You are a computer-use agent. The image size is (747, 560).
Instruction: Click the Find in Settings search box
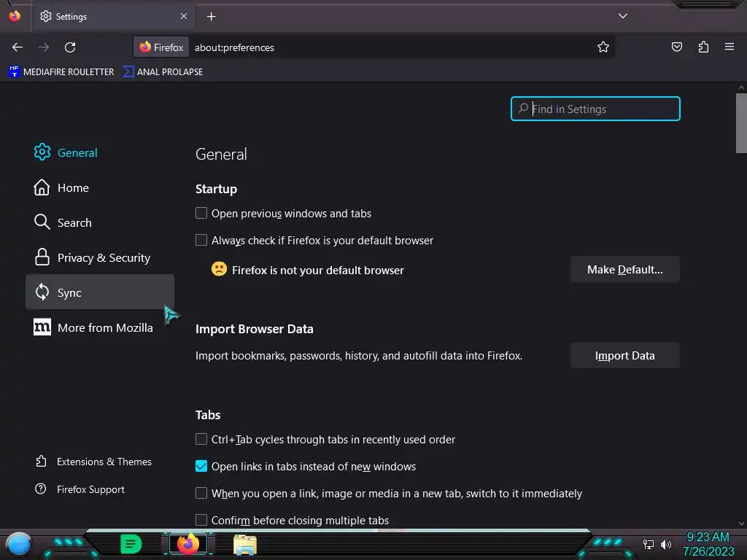tap(595, 109)
